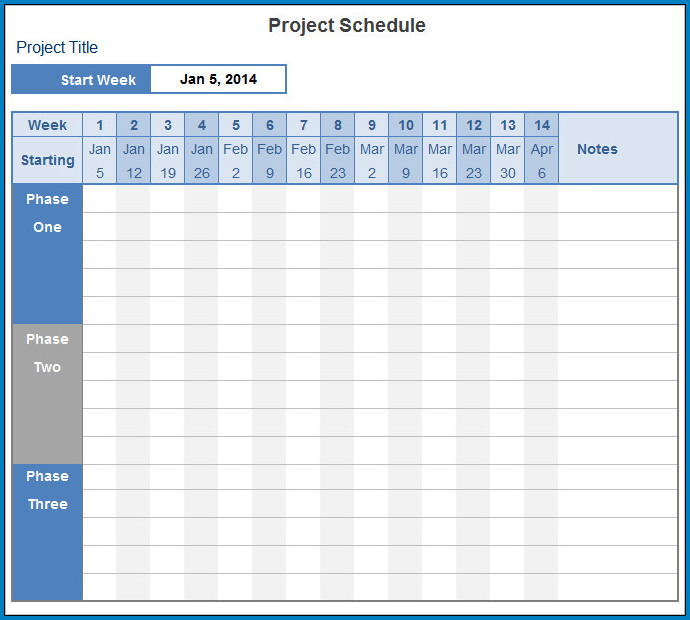Select the Feb 23 starting date cell
The height and width of the screenshot is (620, 690).
[x=338, y=160]
